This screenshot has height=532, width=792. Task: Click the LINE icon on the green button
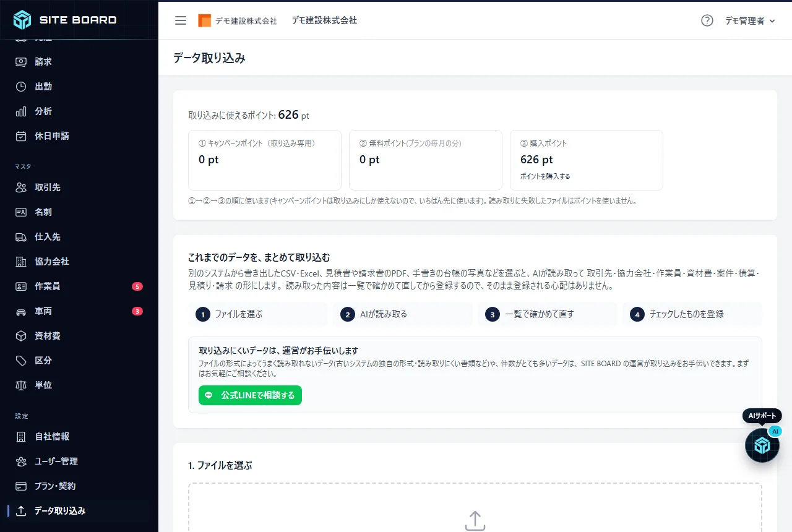209,395
